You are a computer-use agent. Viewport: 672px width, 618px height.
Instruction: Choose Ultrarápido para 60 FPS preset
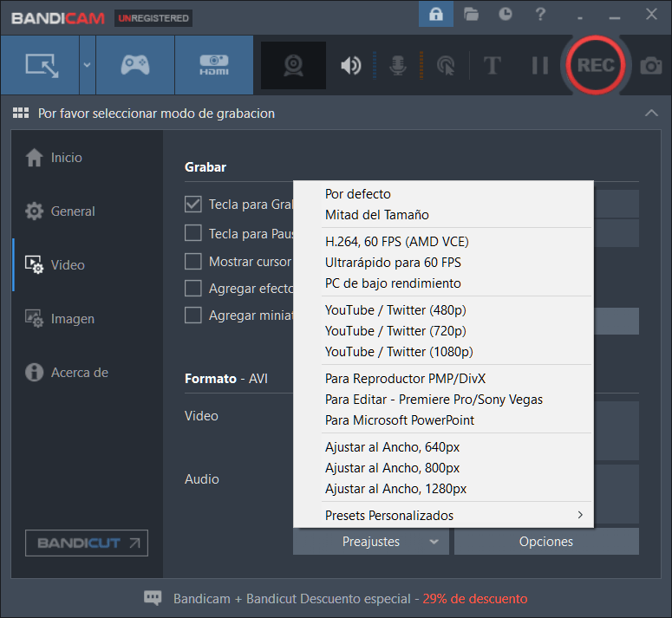tap(444, 262)
